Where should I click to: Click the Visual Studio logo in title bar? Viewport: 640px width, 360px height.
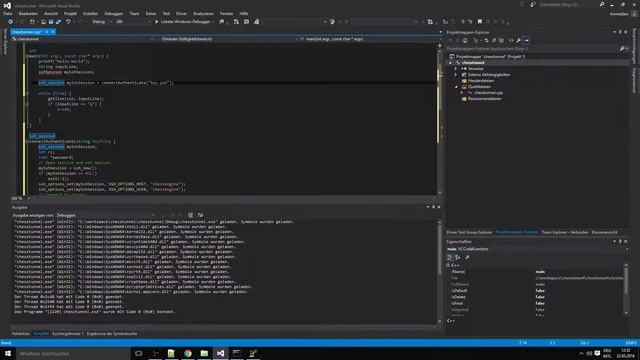click(7, 6)
